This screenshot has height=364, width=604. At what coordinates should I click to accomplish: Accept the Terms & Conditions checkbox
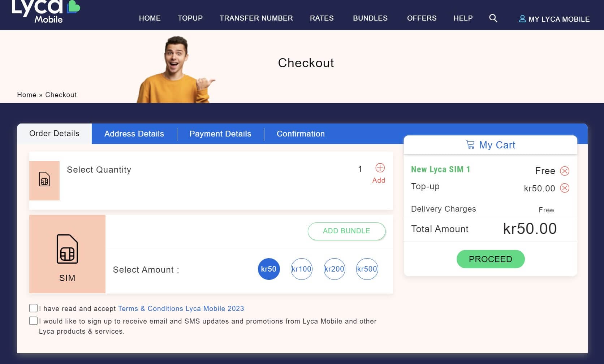pyautogui.click(x=33, y=308)
